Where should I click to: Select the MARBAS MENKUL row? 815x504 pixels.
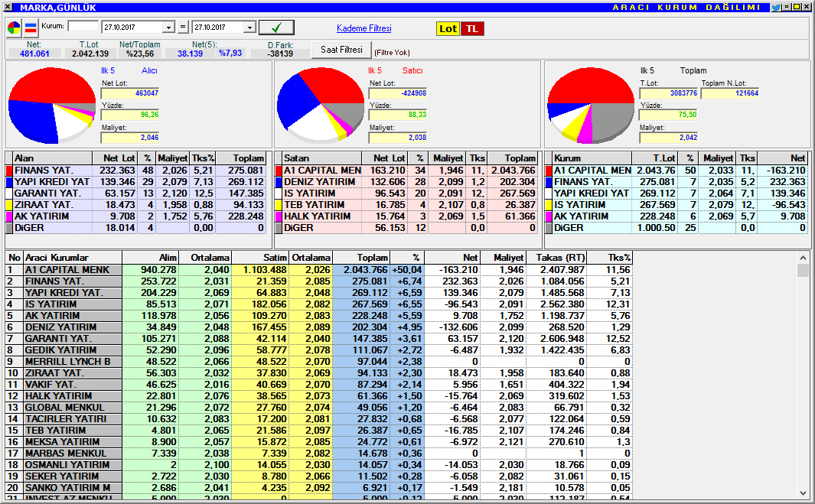(x=318, y=453)
